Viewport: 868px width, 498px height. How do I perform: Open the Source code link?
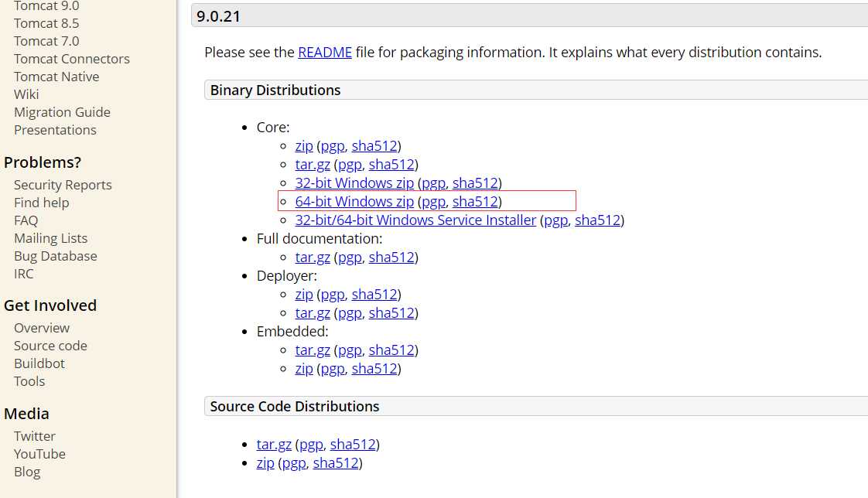pos(50,346)
